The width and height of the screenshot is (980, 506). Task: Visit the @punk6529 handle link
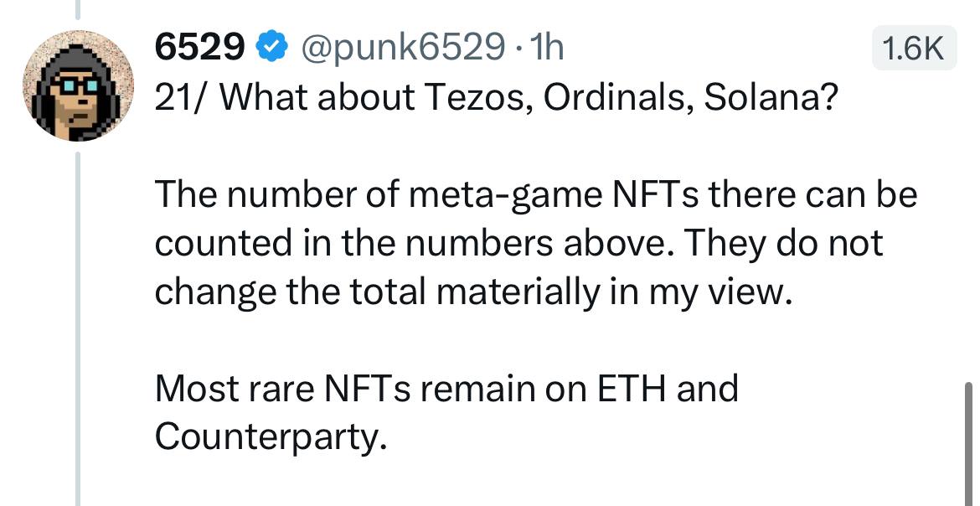coord(403,48)
